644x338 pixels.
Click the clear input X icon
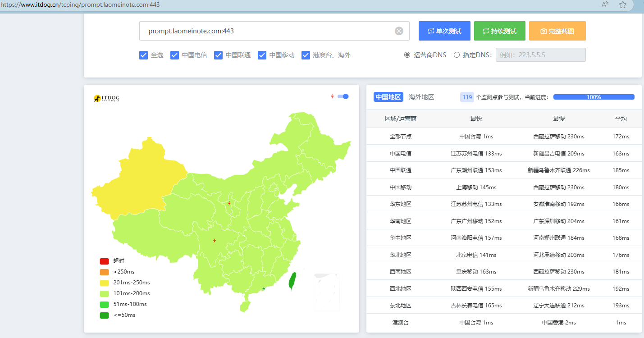399,31
